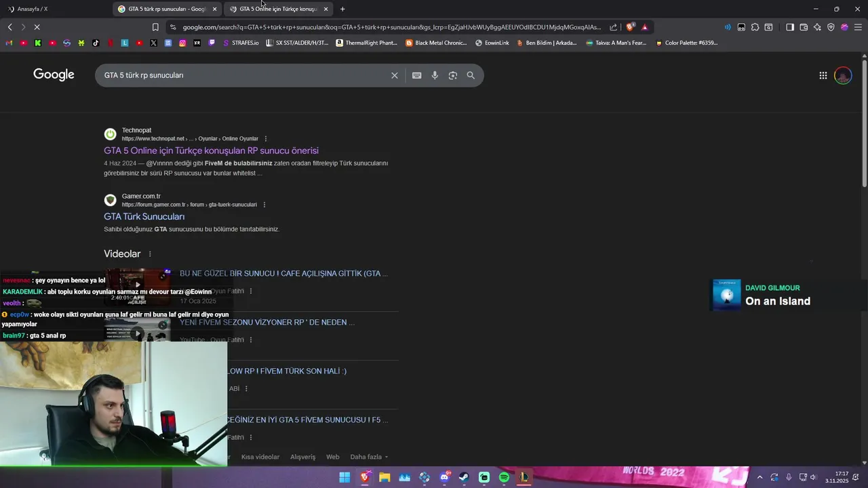Open Gamer.com.tr result more options menu
Image resolution: width=868 pixels, height=488 pixels.
264,205
